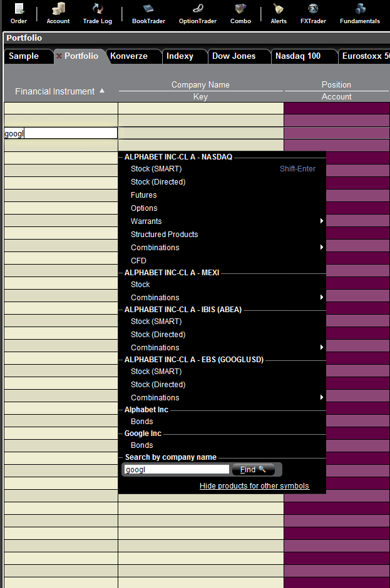The image size is (390, 588).
Task: Expand IBIS Combinations submenu arrow
Action: pyautogui.click(x=322, y=347)
